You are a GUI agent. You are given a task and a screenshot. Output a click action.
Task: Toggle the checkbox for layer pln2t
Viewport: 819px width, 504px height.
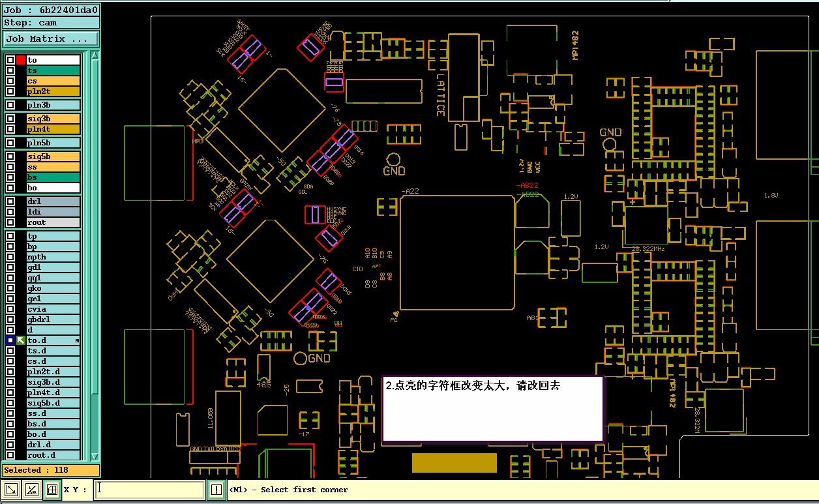[x=10, y=91]
